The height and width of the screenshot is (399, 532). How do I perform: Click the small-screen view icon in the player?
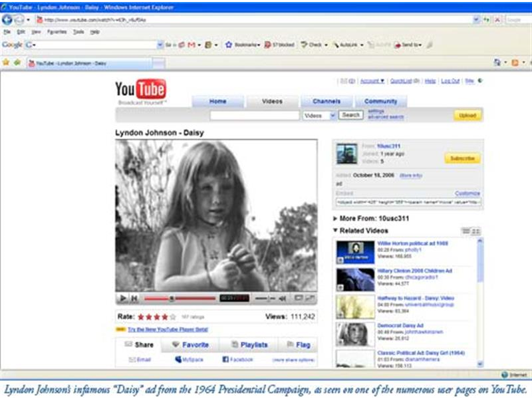point(299,298)
